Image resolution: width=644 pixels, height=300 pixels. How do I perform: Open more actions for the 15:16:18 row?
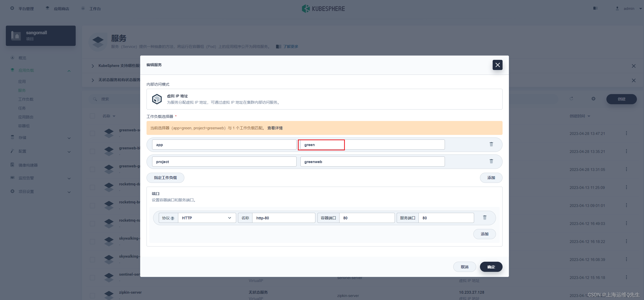[626, 277]
